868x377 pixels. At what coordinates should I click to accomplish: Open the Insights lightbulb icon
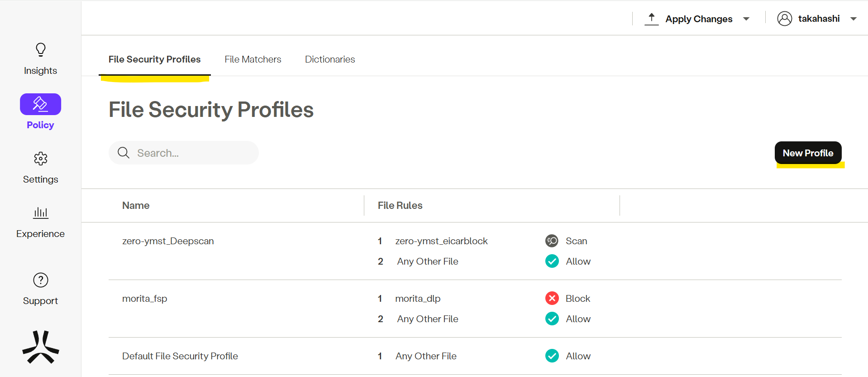point(40,49)
